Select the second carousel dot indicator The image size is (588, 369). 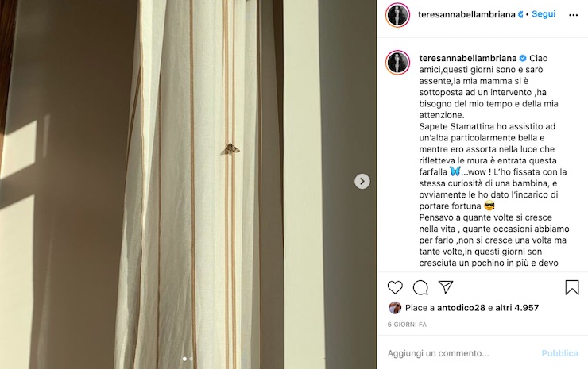191,359
